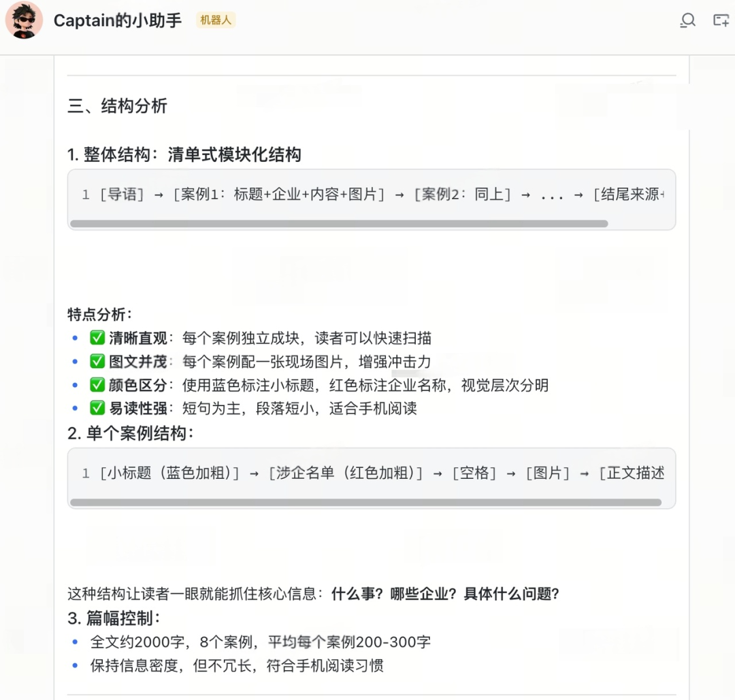Click the 机器人 tag label
The height and width of the screenshot is (700, 735).
(x=216, y=20)
